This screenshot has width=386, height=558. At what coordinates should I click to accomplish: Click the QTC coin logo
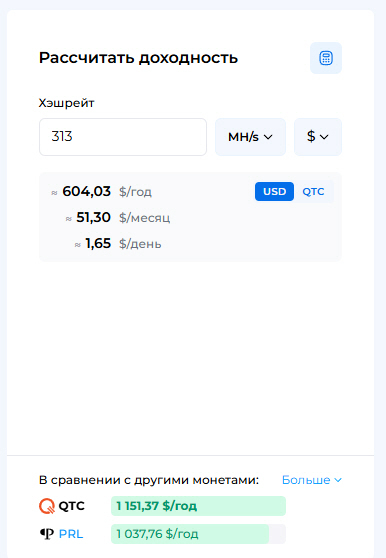coord(47,506)
